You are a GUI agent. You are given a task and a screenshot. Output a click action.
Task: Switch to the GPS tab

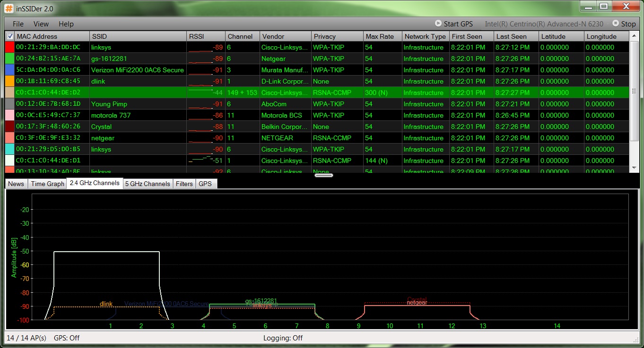point(205,184)
